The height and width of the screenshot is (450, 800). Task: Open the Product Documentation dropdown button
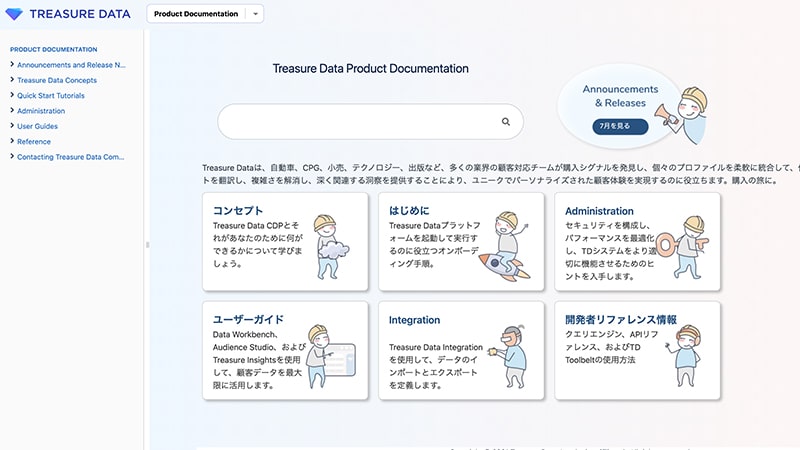coord(205,14)
